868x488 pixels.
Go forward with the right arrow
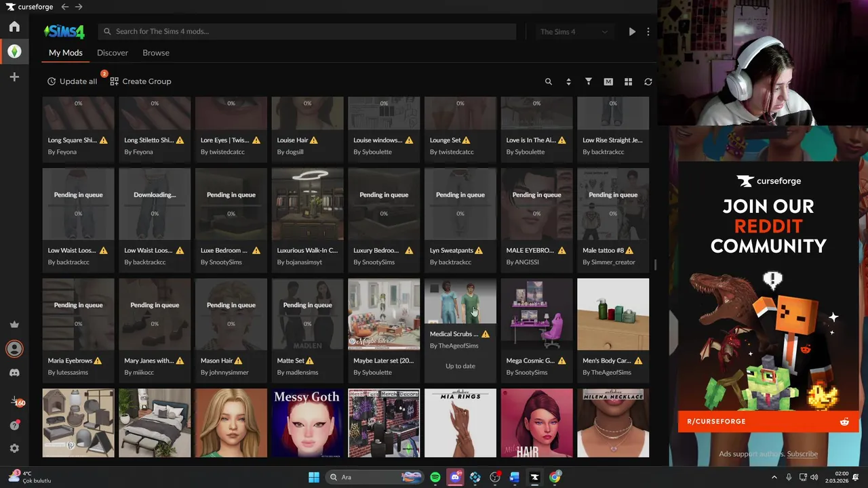(x=79, y=7)
